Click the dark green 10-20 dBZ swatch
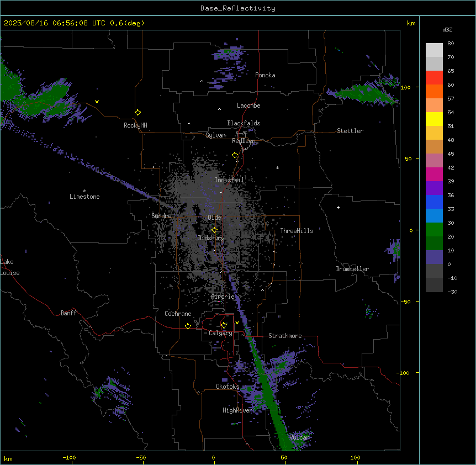476x465 pixels. pyautogui.click(x=434, y=244)
